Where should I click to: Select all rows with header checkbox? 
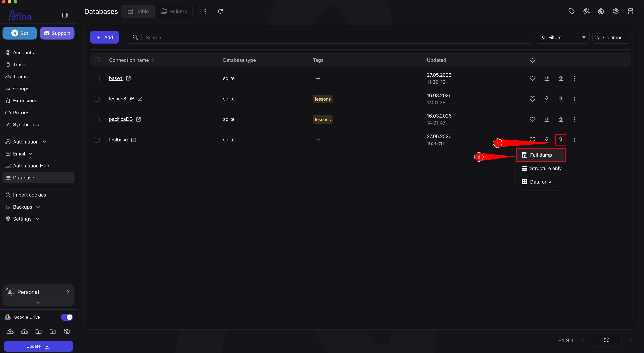point(97,60)
